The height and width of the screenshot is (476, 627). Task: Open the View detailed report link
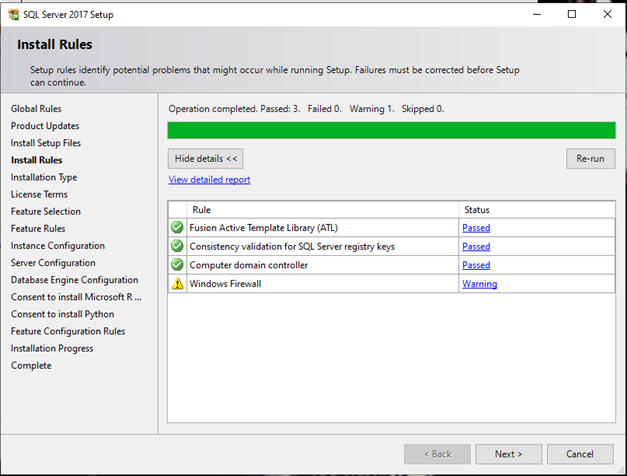pyautogui.click(x=209, y=180)
